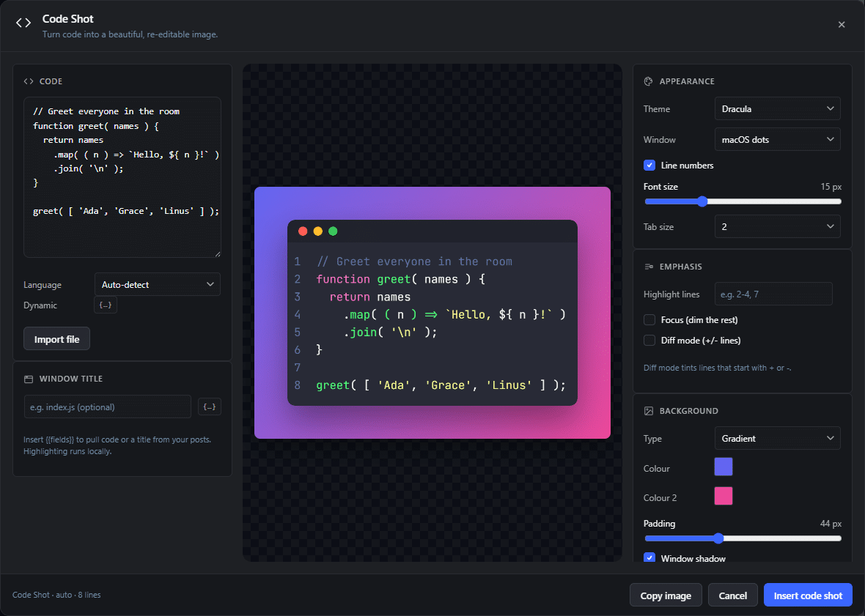This screenshot has width=865, height=616.
Task: Open the Language Auto-detect dropdown
Action: click(x=157, y=284)
